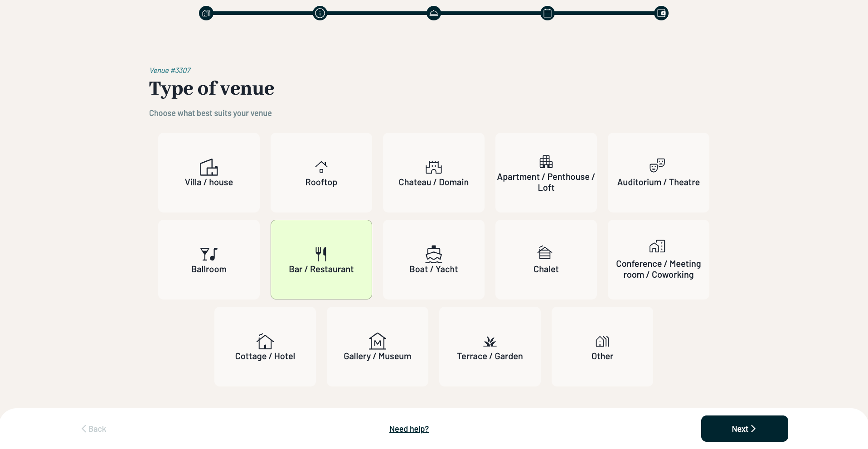Pick the Cottage / Hotel option
Screen dimensions: 868x449
click(x=265, y=347)
